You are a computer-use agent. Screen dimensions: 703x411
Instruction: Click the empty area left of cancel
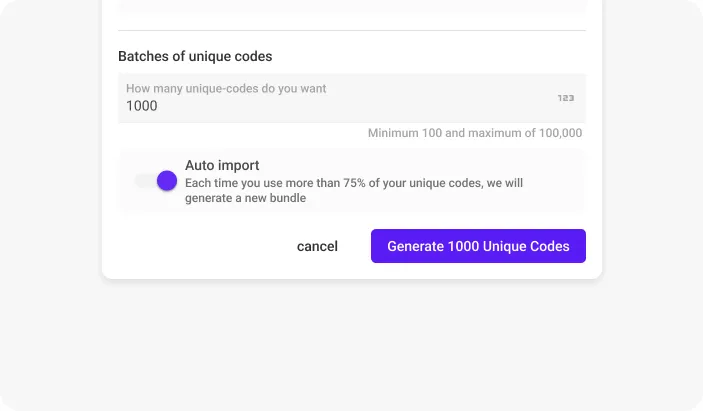[200, 246]
